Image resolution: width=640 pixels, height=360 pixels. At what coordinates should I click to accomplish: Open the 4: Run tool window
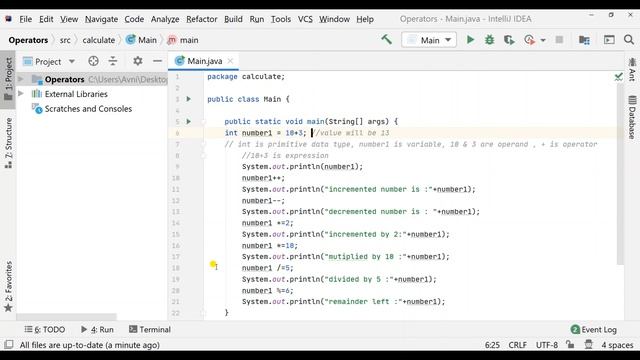(97, 329)
